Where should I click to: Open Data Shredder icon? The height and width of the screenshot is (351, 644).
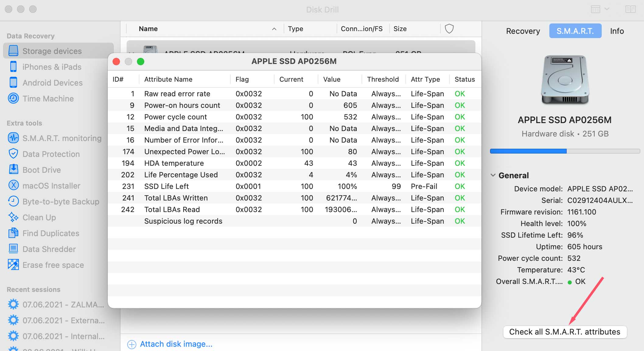point(13,249)
